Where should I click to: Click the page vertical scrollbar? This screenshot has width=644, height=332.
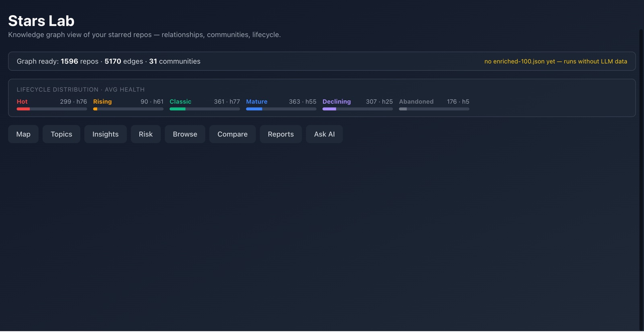(642, 179)
